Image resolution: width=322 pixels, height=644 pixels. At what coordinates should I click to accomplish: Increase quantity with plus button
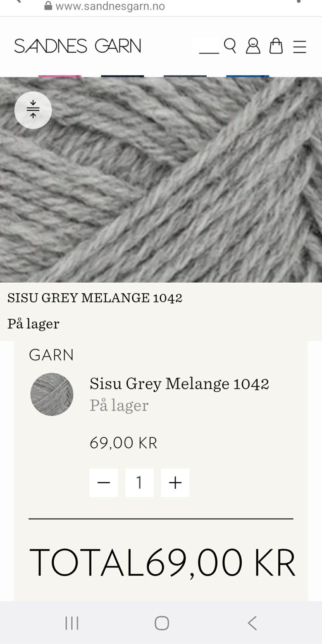point(175,483)
